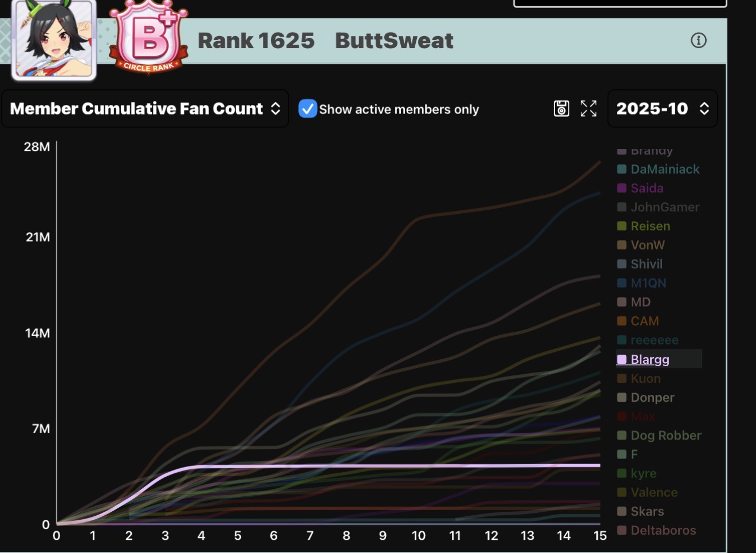Screen dimensions: 756x553
Task: Click day 7 on the x-axis
Action: 310,535
